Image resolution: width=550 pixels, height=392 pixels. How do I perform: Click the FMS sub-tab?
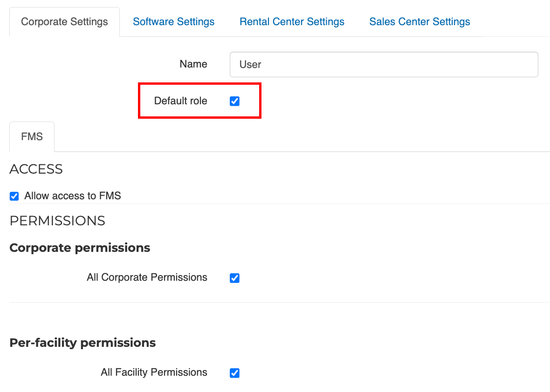(x=32, y=137)
